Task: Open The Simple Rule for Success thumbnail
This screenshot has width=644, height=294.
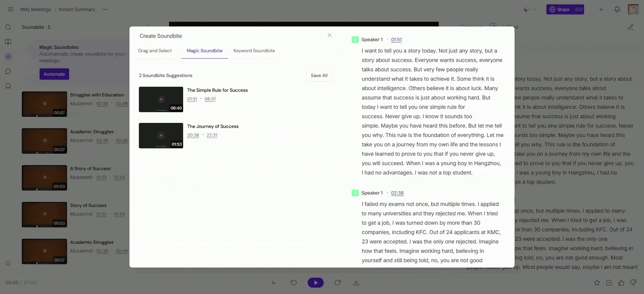Action: coord(161,99)
